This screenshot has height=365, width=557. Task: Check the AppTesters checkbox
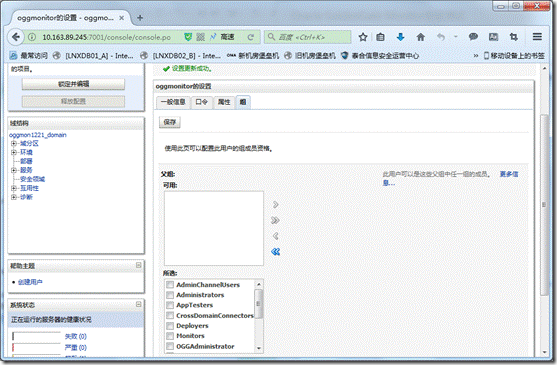tap(170, 305)
